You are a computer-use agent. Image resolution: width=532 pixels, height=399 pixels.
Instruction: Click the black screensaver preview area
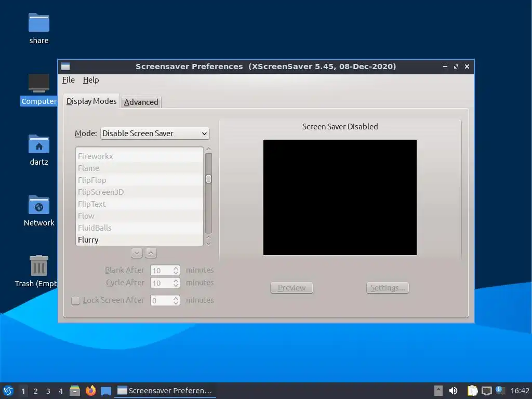pos(340,197)
